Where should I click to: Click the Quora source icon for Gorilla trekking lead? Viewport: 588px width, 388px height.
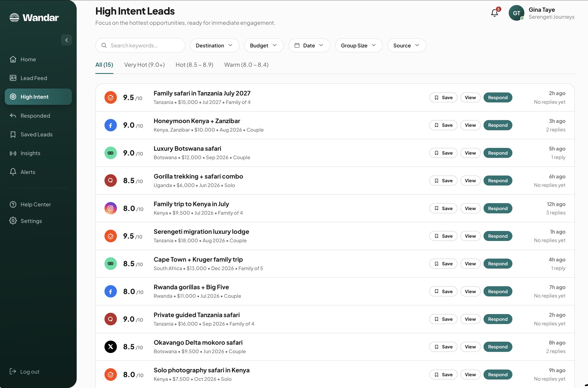[110, 181]
